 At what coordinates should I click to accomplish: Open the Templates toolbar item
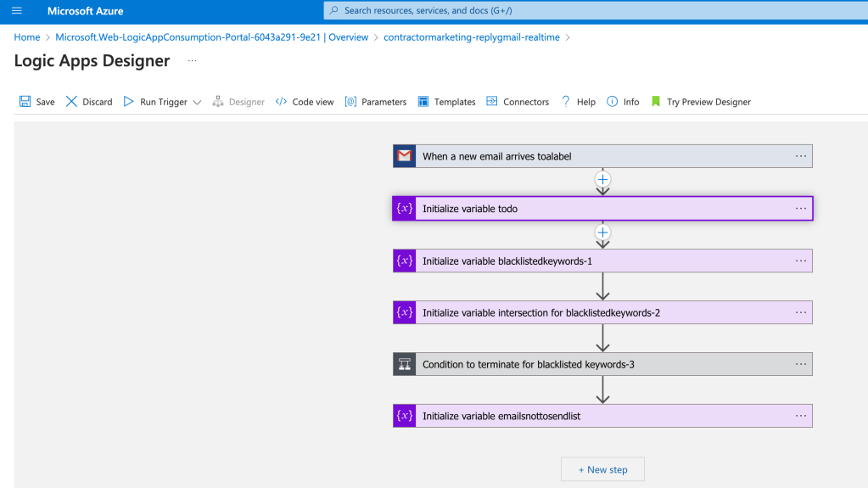447,101
